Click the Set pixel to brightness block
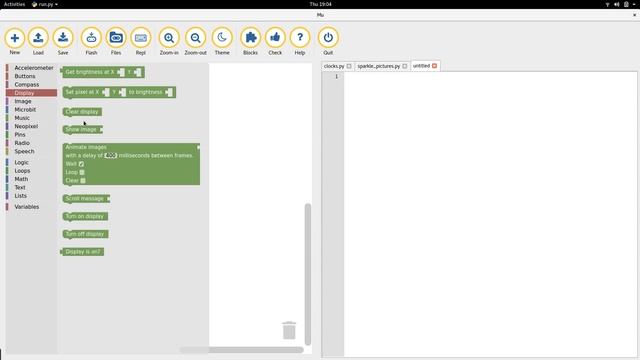Image resolution: width=640 pixels, height=360 pixels. (x=120, y=92)
